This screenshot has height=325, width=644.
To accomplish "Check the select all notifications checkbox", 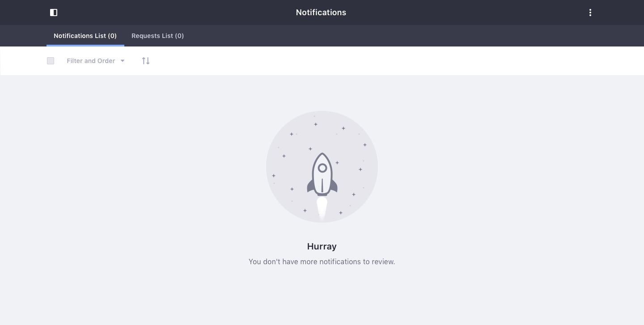I will coord(51,61).
